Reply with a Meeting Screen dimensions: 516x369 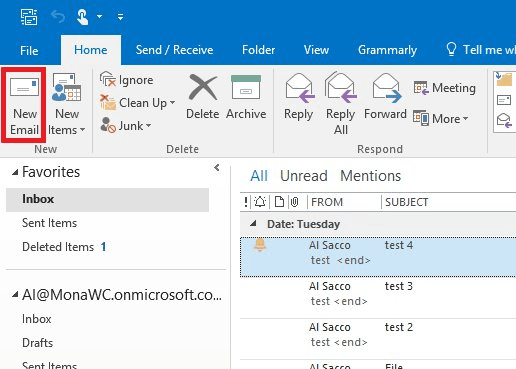pyautogui.click(x=444, y=88)
